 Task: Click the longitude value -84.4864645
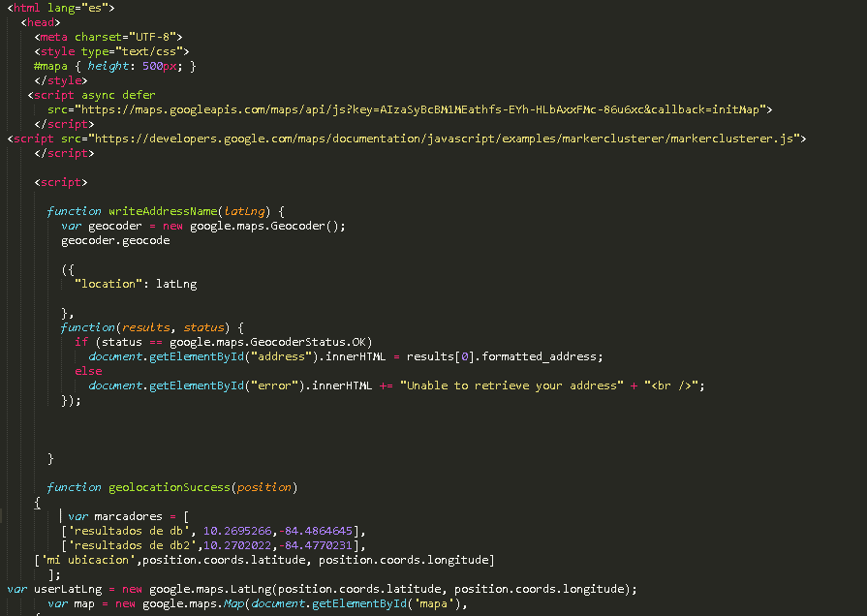tap(316, 531)
